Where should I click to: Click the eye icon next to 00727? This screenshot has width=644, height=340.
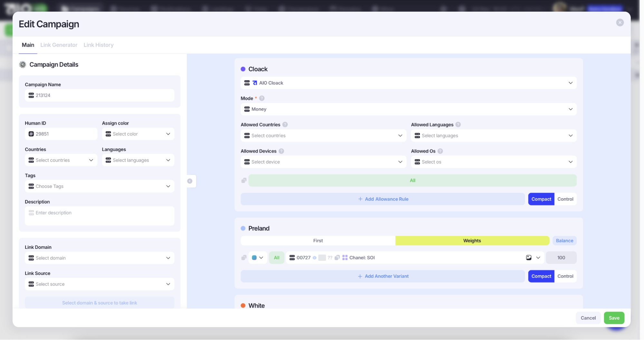pos(315,258)
